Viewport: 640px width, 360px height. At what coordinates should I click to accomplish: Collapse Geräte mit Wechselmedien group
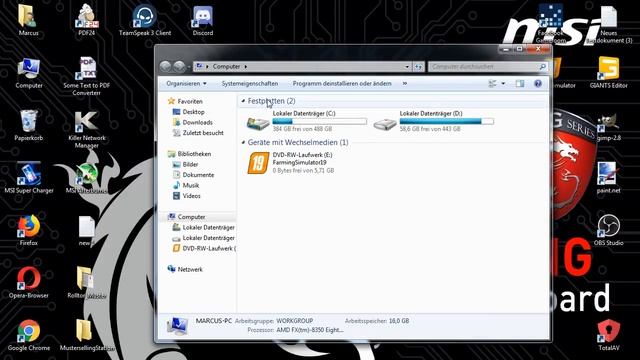point(243,142)
